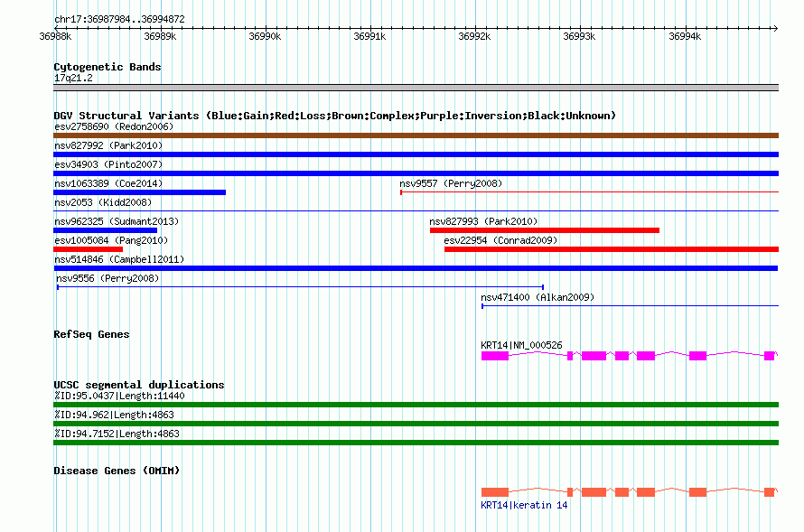Open the nsv1063389 (Coe2014) variant bar
The height and width of the screenshot is (532, 804).
[139, 192]
